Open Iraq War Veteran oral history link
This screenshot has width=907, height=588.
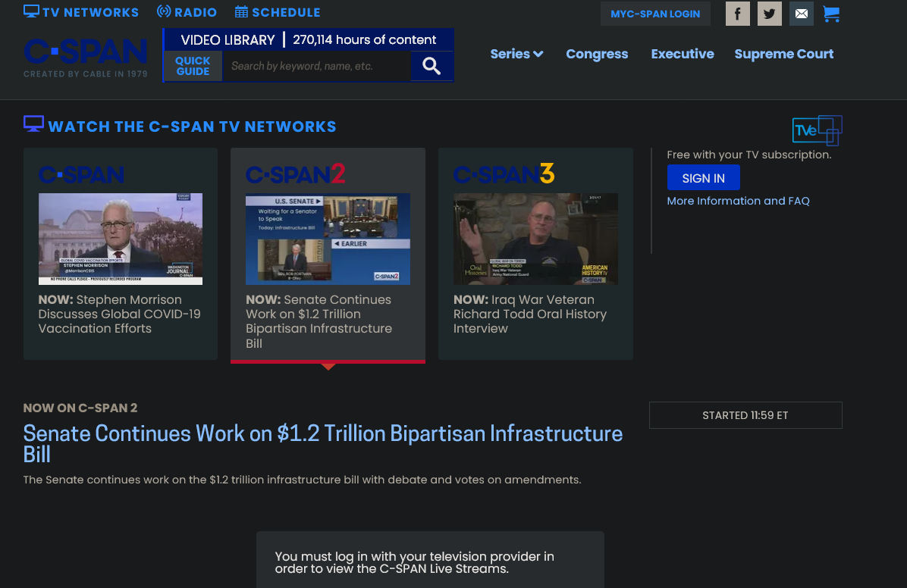[530, 314]
